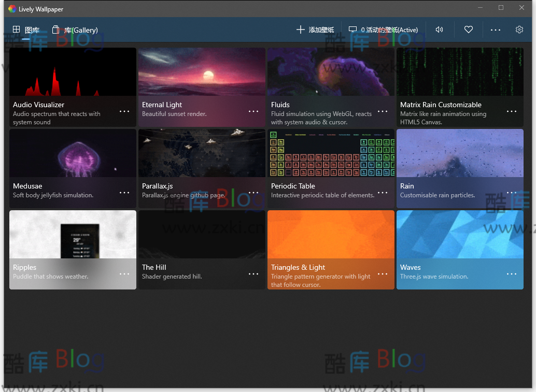Click the plus icon to add wallpaper
This screenshot has width=536, height=392.
pyautogui.click(x=301, y=30)
